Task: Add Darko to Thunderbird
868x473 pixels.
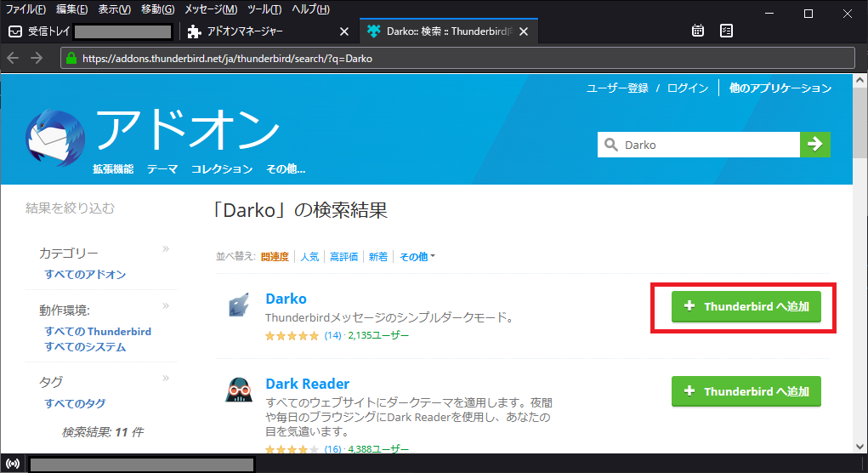Action: coord(746,306)
